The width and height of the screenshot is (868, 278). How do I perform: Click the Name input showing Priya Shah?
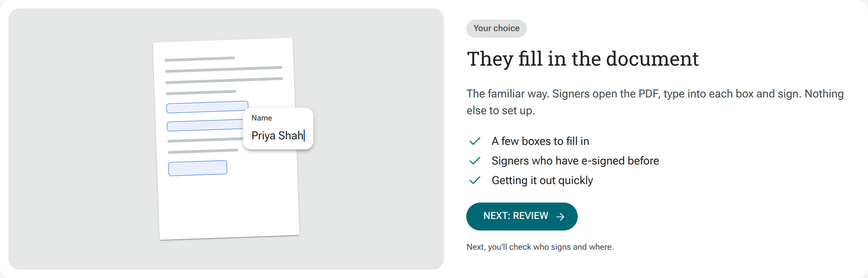(278, 136)
